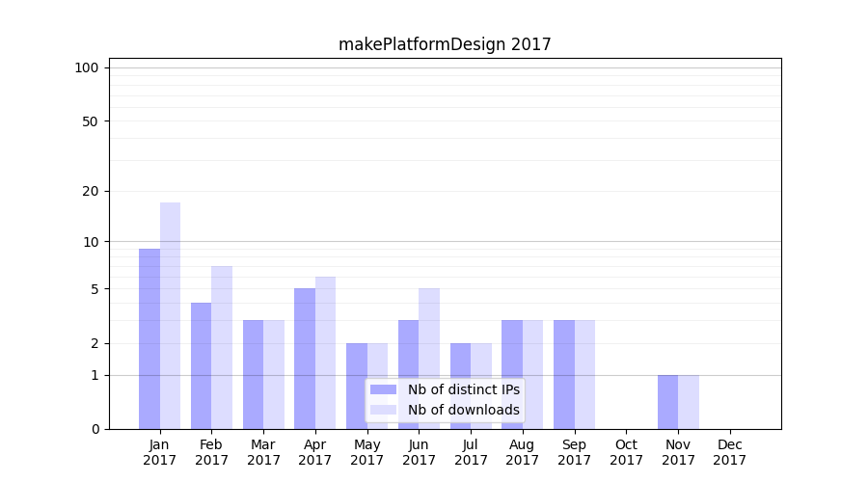Click the Dec 2017 x-axis label

[x=729, y=452]
